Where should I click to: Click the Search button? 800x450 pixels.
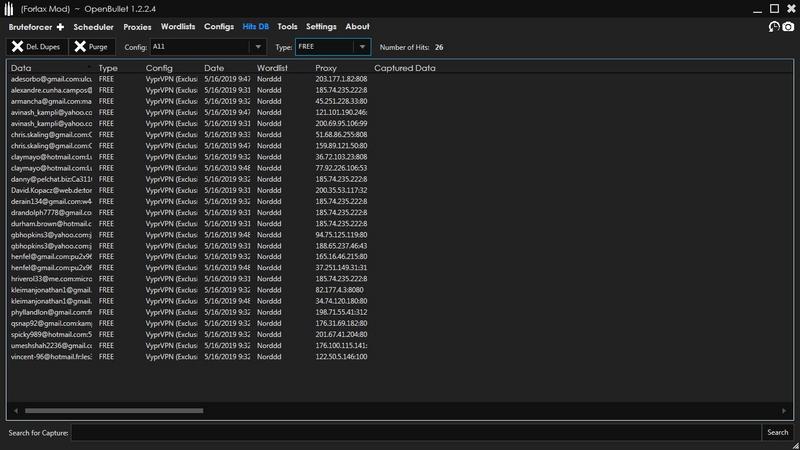[x=778, y=433]
